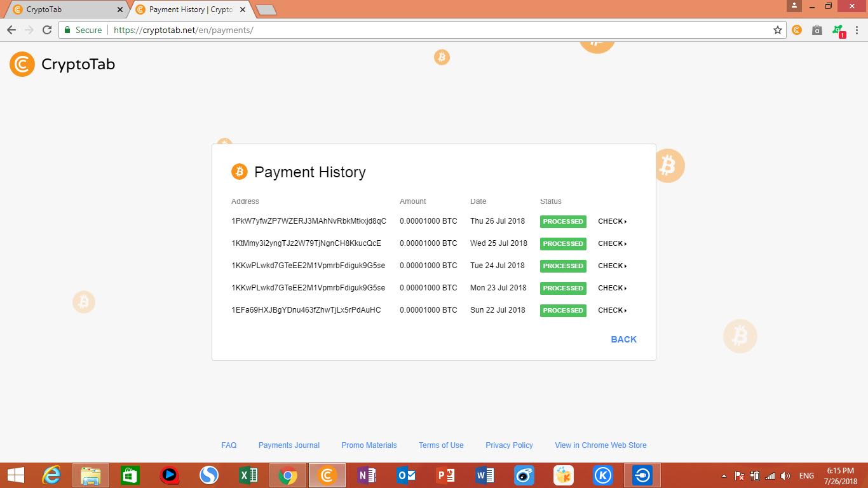Click the browser profile icon in title bar
This screenshot has width=868, height=488.
[x=794, y=6]
